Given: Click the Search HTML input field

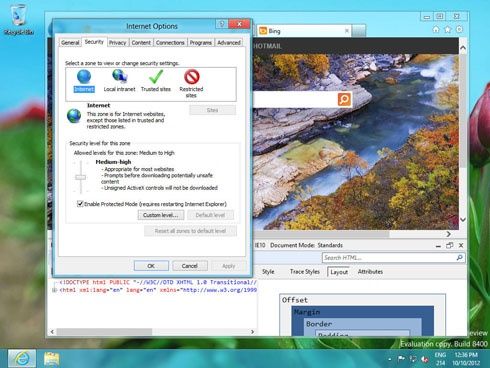Looking at the screenshot, I should coord(388,257).
